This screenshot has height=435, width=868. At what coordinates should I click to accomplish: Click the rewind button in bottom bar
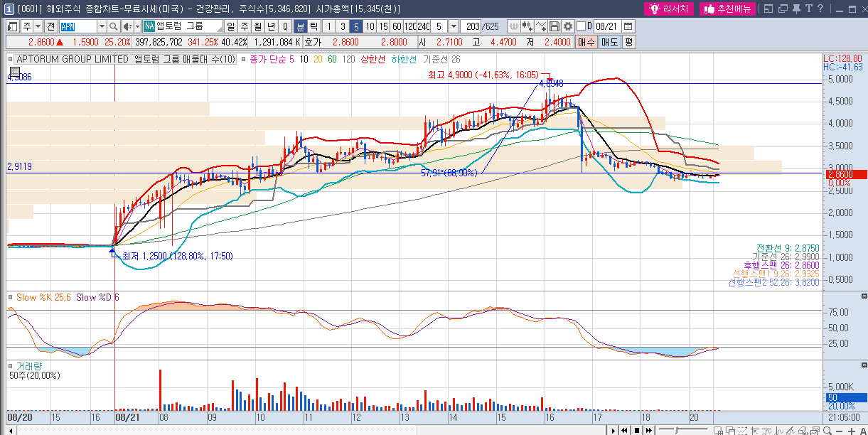(x=625, y=431)
